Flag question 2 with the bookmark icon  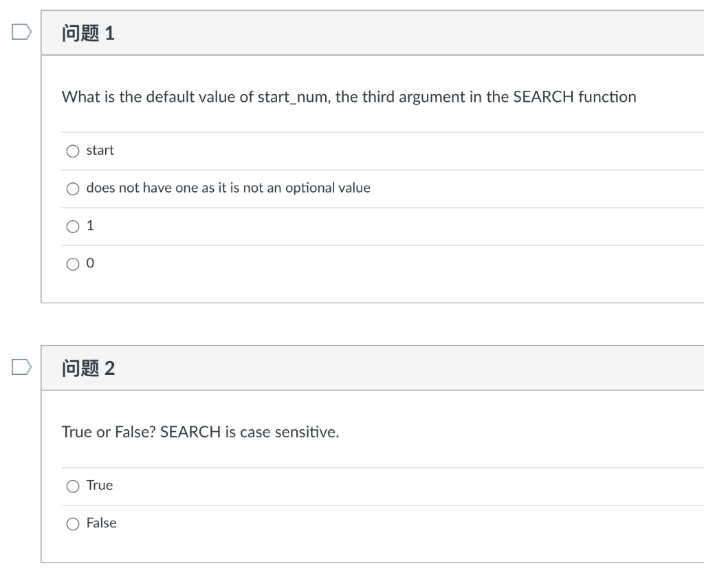[x=21, y=368]
